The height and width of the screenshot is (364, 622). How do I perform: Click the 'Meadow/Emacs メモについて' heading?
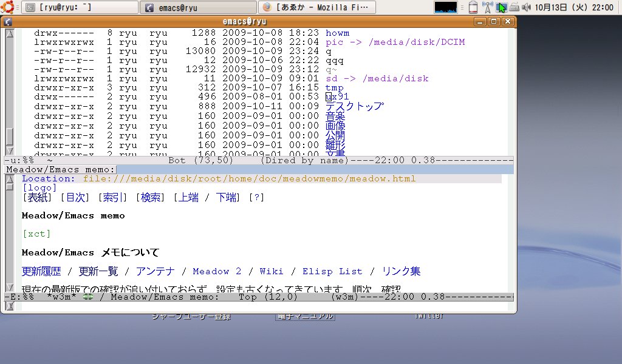91,252
